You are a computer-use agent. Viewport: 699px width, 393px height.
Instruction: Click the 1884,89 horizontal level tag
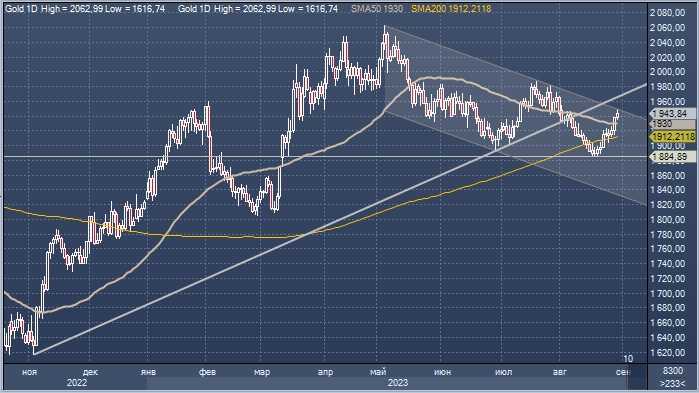[673, 156]
